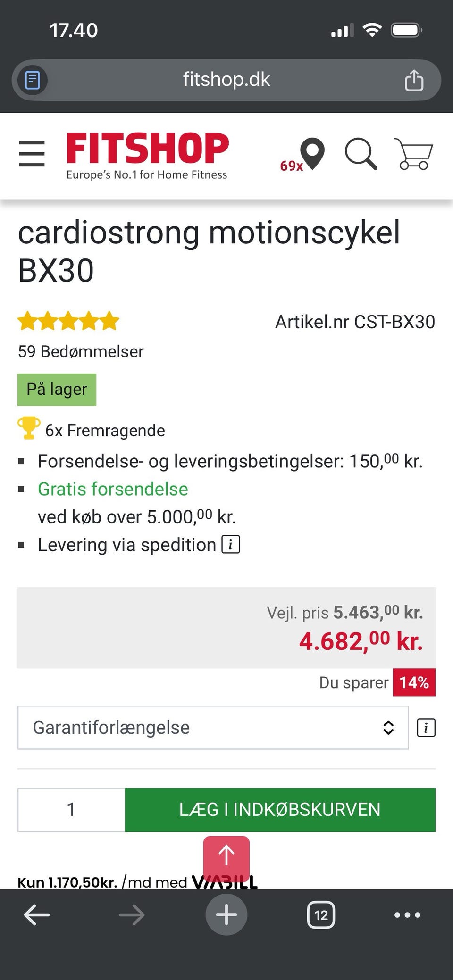Viewport: 453px width, 980px height.
Task: Open the hamburger menu
Action: point(32,154)
